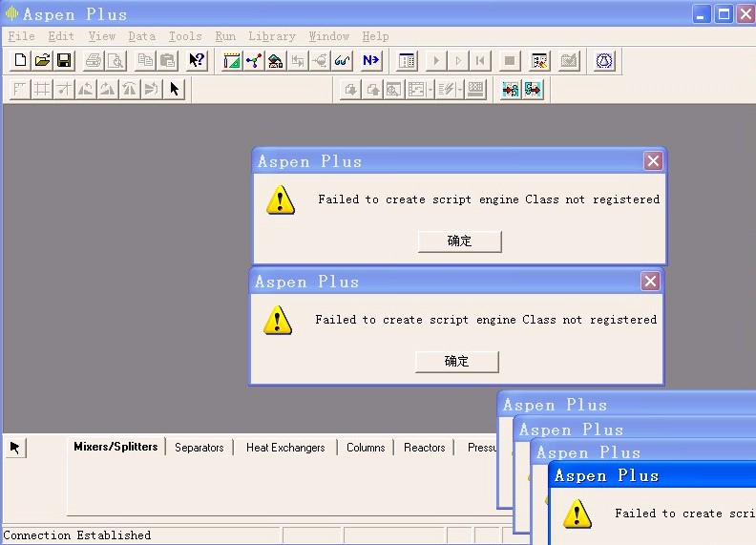Click the blue N> Next button
The height and width of the screenshot is (545, 756).
tap(370, 61)
